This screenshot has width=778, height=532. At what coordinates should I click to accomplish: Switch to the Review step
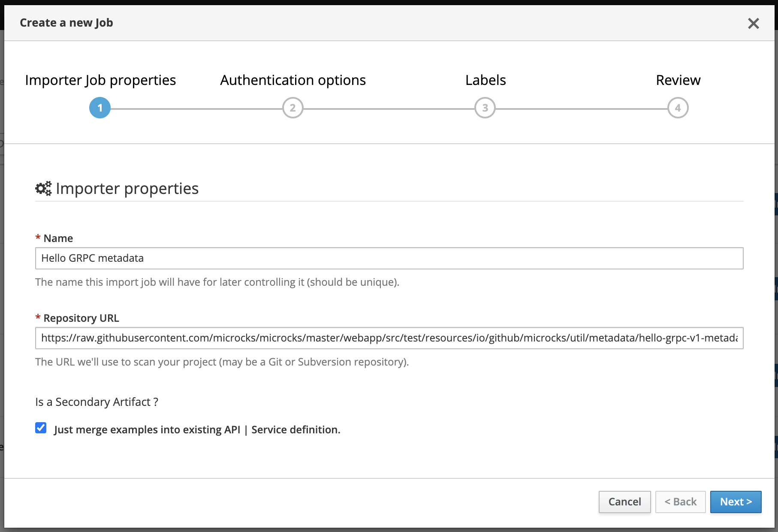(x=678, y=80)
